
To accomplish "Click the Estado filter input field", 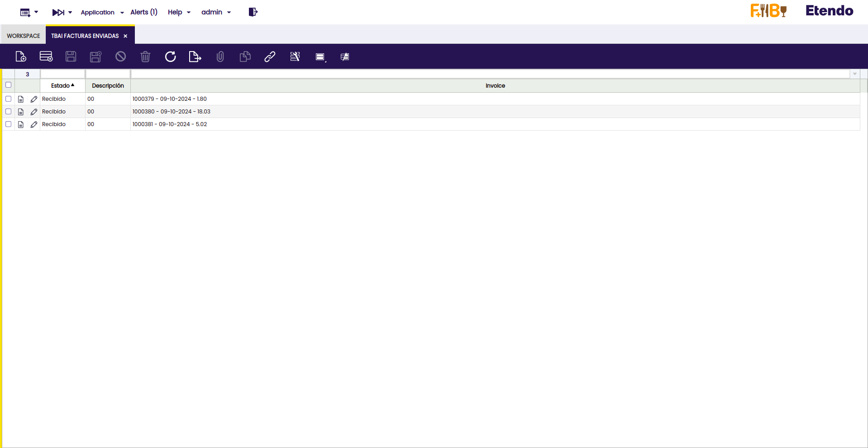I will [x=63, y=74].
